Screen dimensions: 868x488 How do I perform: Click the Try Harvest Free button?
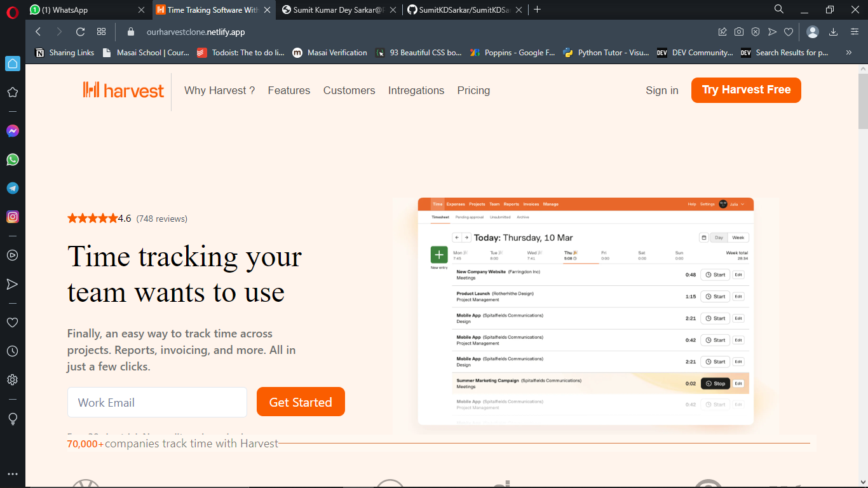746,90
